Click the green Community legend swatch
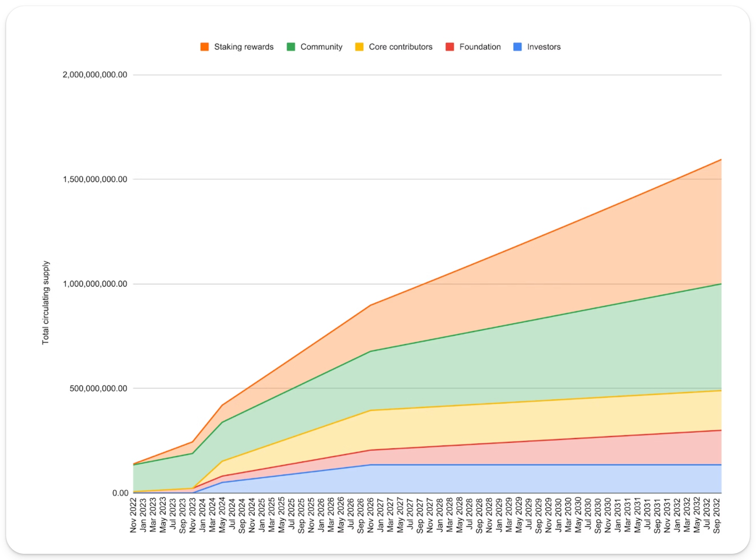The image size is (756, 560). pos(291,47)
